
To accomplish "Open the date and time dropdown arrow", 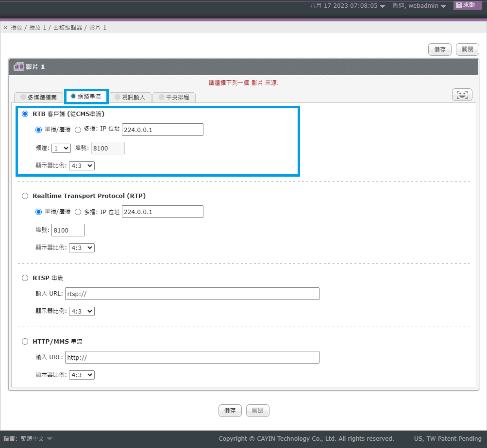I will tap(382, 6).
